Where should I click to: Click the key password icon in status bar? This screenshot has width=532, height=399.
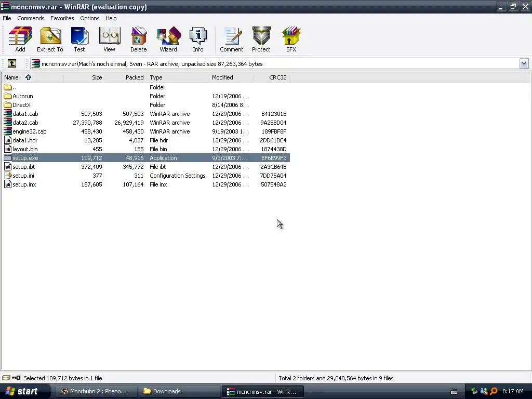pos(16,378)
